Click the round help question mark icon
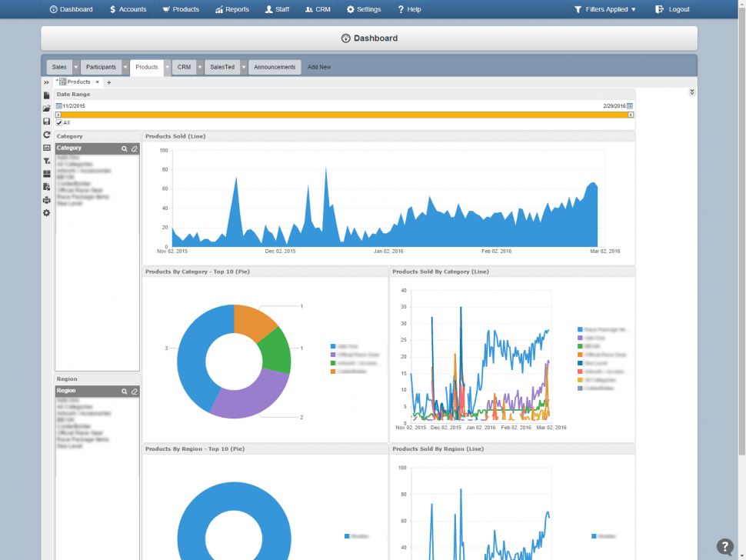 click(725, 547)
